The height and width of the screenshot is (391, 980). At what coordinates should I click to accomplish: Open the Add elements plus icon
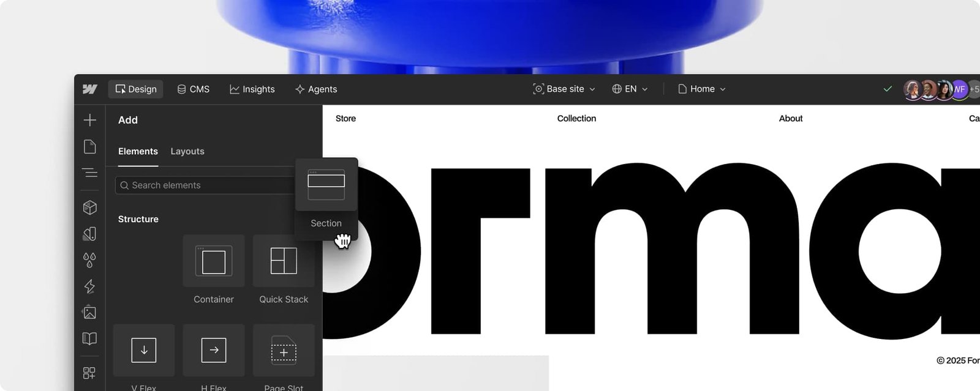[90, 120]
